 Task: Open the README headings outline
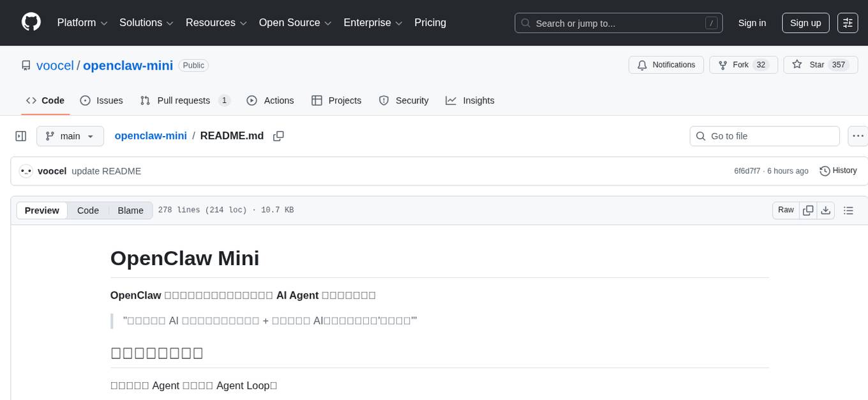point(849,210)
